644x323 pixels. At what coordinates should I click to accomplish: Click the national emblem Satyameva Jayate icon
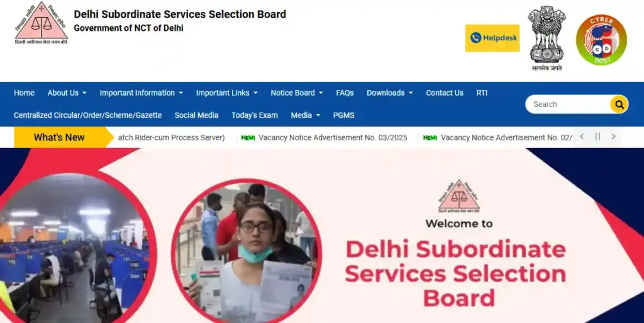[547, 38]
